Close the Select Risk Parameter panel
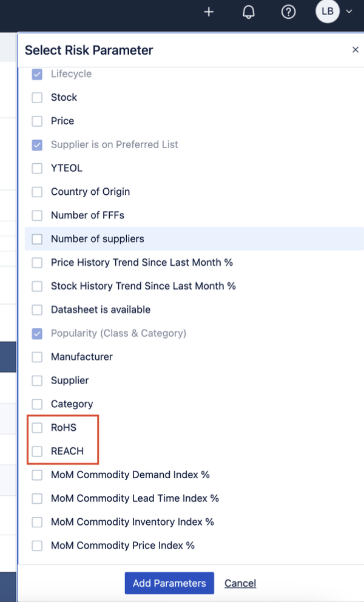 pos(356,50)
